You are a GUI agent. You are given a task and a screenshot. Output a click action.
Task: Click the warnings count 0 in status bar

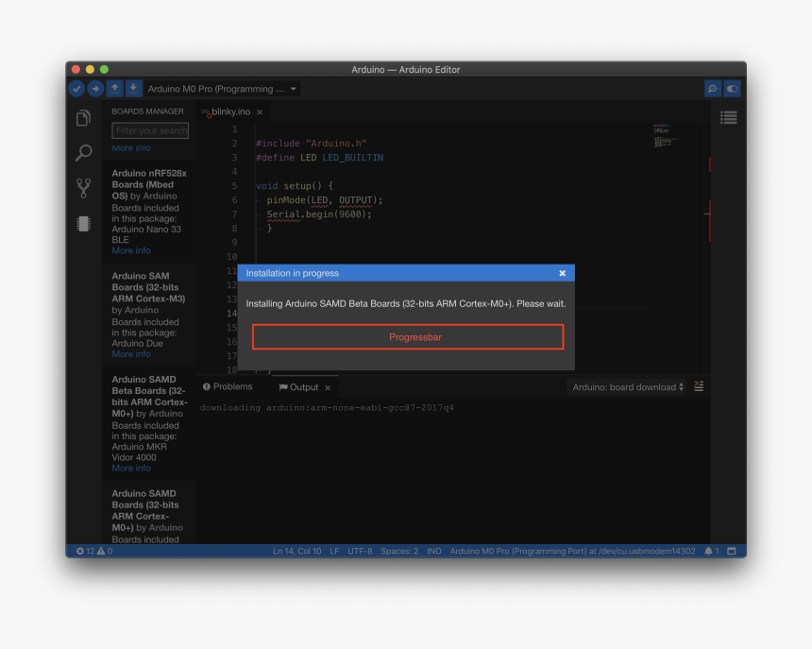pyautogui.click(x=105, y=551)
